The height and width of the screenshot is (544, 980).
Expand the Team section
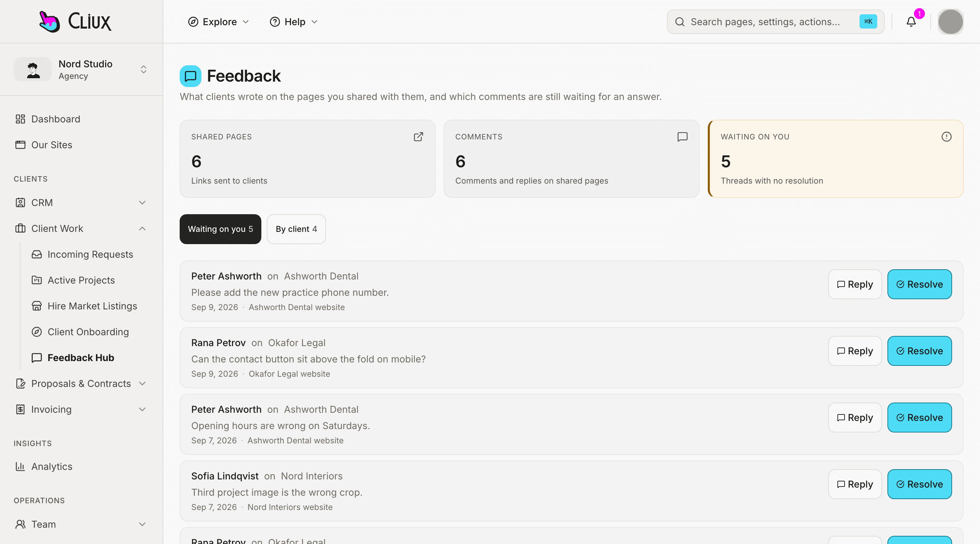click(x=81, y=524)
